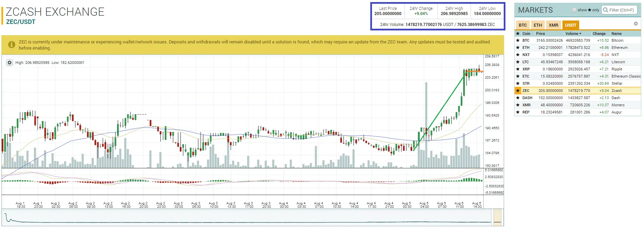This screenshot has width=644, height=229.
Task: Open the Ethereum market row
Action: (578, 48)
